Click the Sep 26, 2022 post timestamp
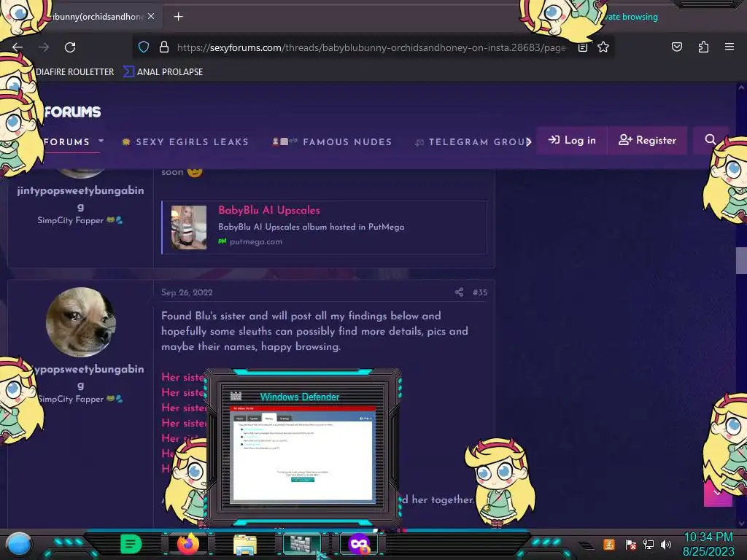This screenshot has height=560, width=747. 187,292
